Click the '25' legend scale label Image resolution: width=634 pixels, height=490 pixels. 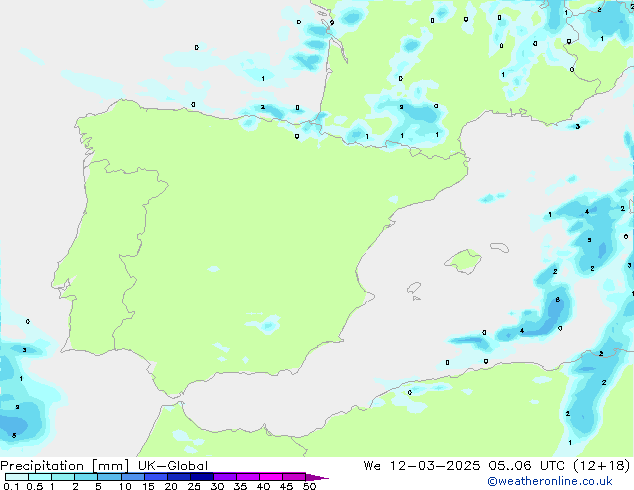click(194, 486)
